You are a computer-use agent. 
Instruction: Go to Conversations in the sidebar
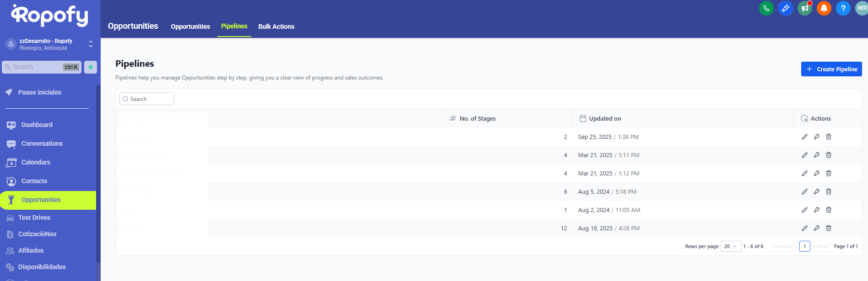pos(42,143)
